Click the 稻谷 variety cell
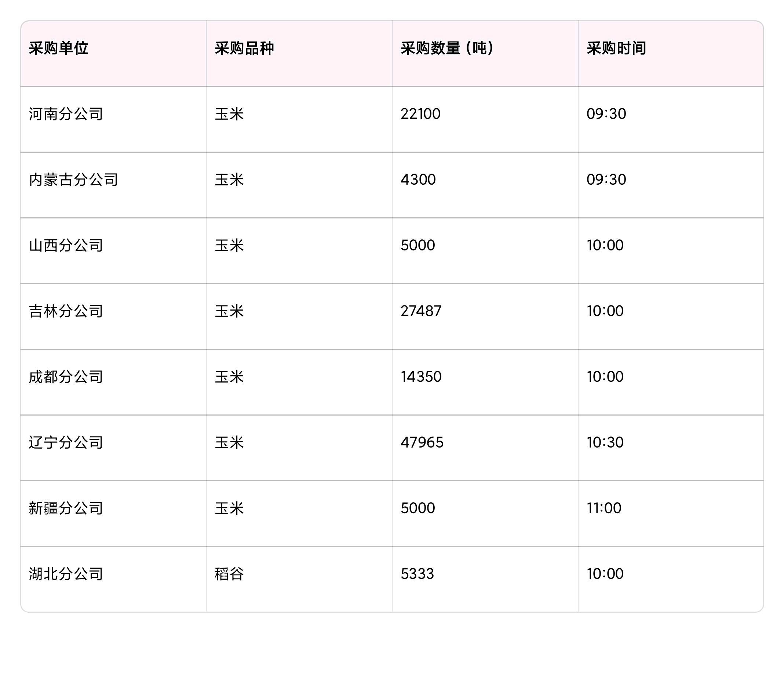Image resolution: width=784 pixels, height=681 pixels. pos(229,574)
